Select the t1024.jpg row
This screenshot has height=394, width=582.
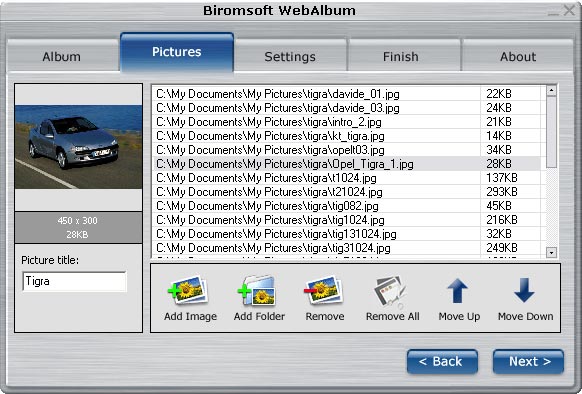(x=347, y=178)
